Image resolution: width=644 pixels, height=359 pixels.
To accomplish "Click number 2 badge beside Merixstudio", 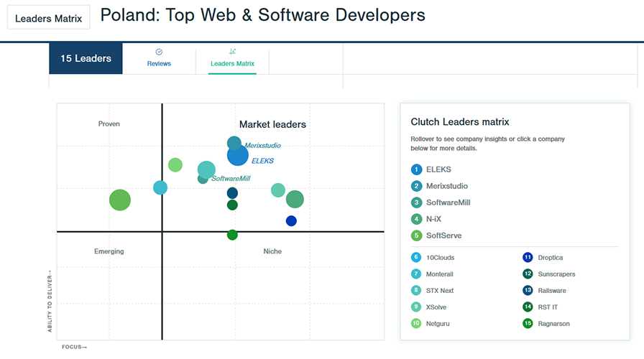I will click(x=416, y=186).
